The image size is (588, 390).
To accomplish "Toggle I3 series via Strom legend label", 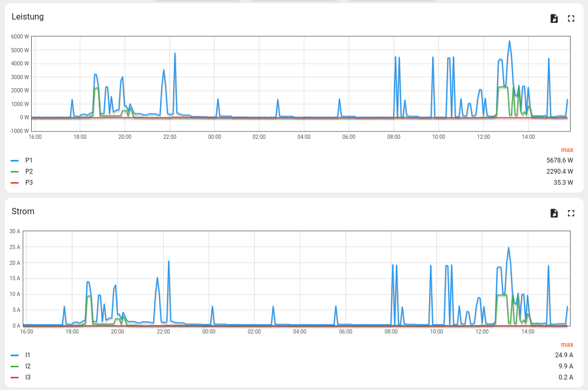I will [28, 377].
